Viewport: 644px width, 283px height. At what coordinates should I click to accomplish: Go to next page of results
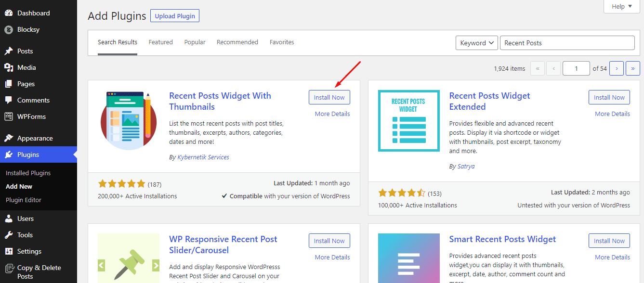coord(617,69)
